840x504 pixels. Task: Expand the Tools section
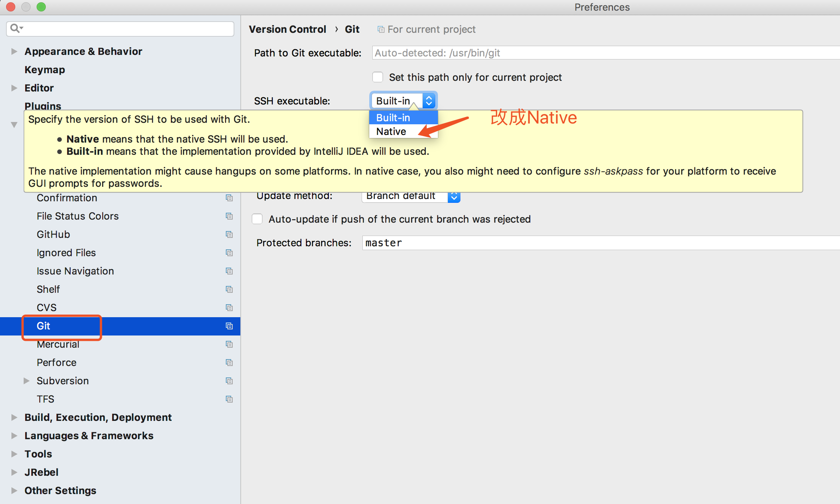click(x=14, y=454)
